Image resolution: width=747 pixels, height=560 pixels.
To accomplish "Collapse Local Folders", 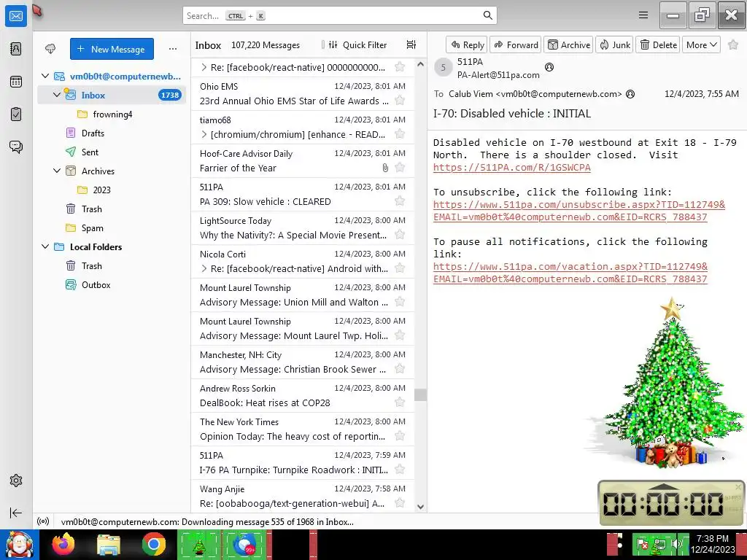I will 45,246.
